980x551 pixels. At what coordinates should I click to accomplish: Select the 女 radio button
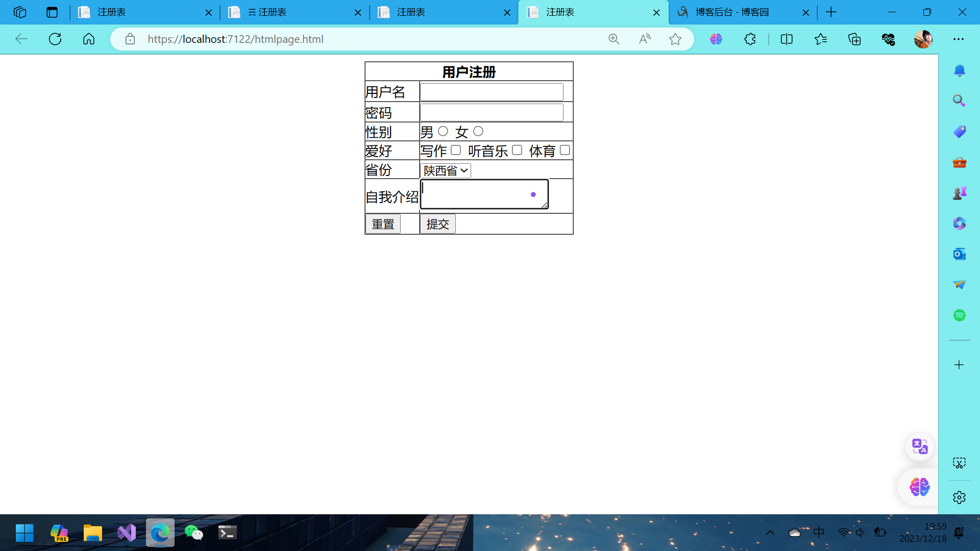pos(478,132)
